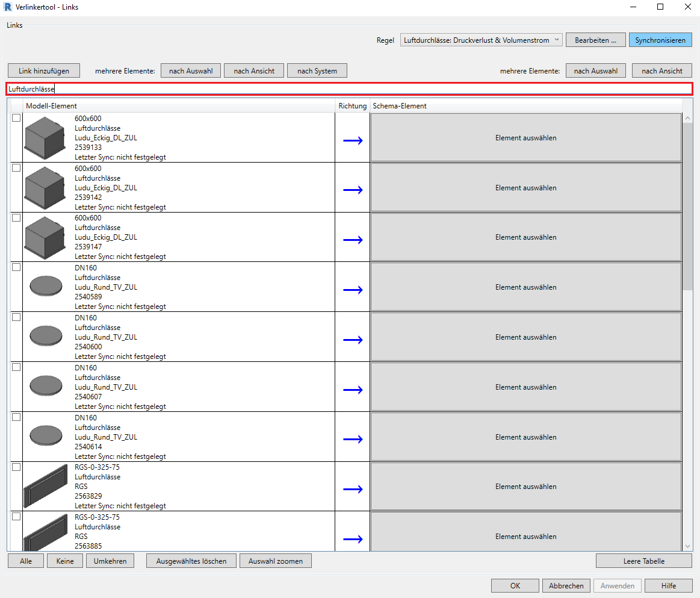Tick the checkbox for DN160 element 2540589

16,267
